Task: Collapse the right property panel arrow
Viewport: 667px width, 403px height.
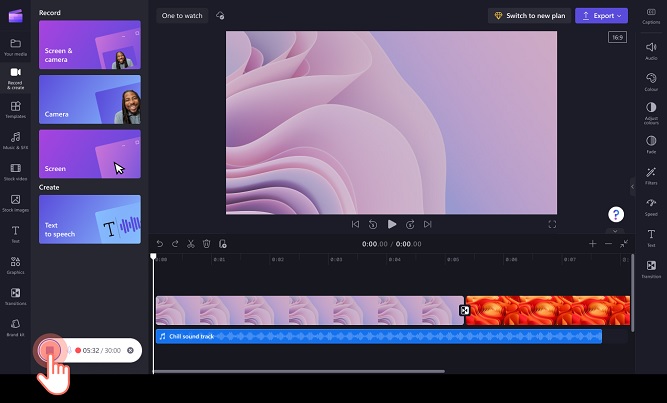Action: pyautogui.click(x=631, y=186)
